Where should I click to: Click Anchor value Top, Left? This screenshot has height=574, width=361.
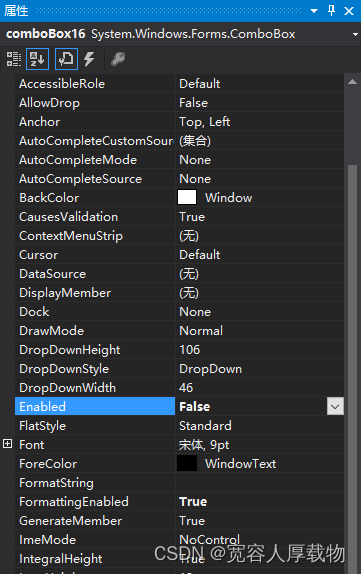204,122
